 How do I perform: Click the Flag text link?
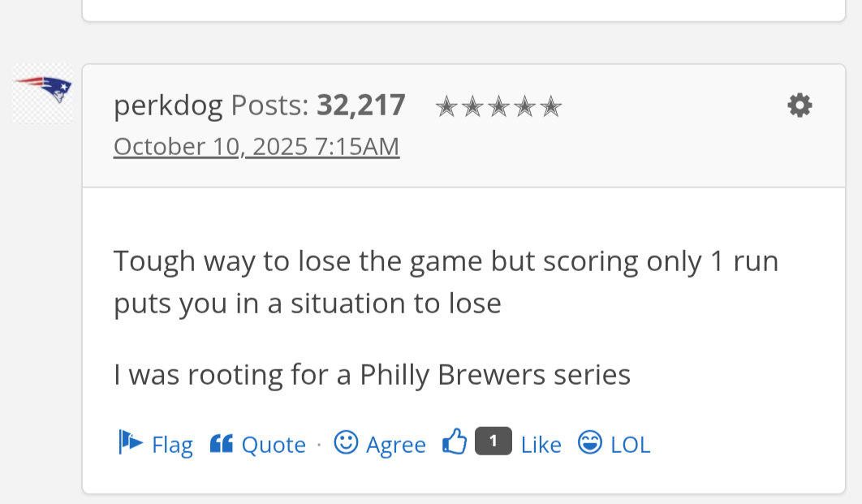(172, 445)
